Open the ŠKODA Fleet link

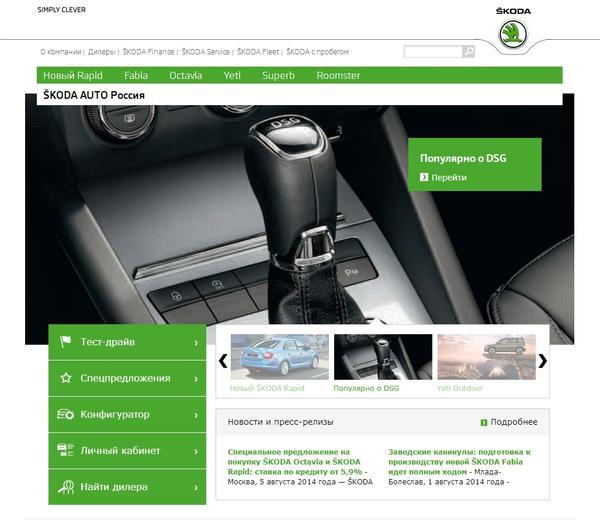[x=258, y=52]
